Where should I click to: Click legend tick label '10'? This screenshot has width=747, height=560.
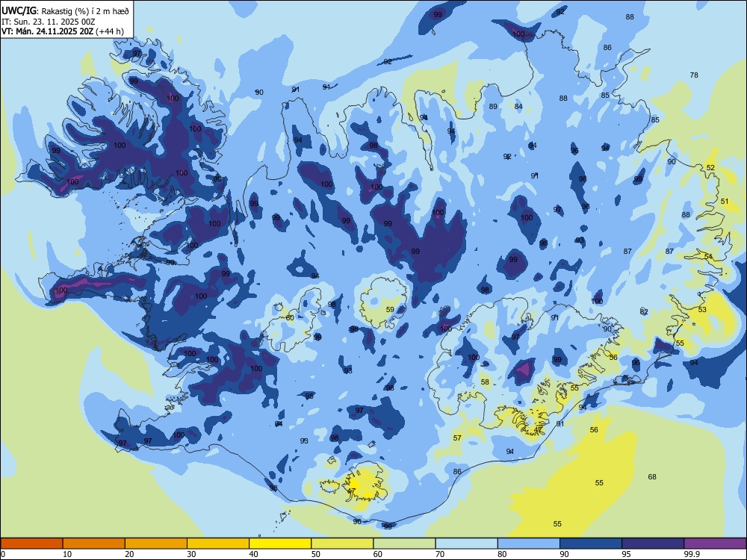pyautogui.click(x=67, y=554)
